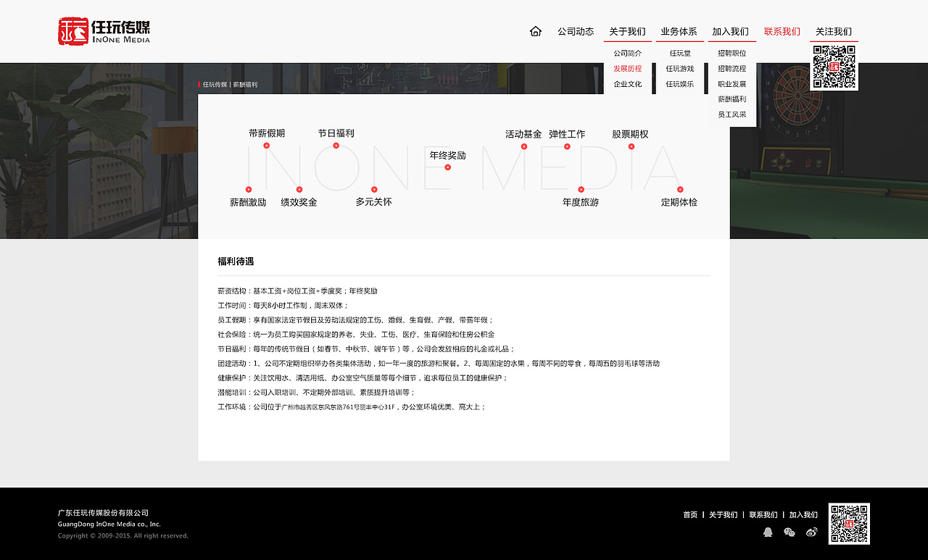Viewport: 928px width, 560px height.
Task: Open the 公司动态 menu item
Action: click(576, 31)
